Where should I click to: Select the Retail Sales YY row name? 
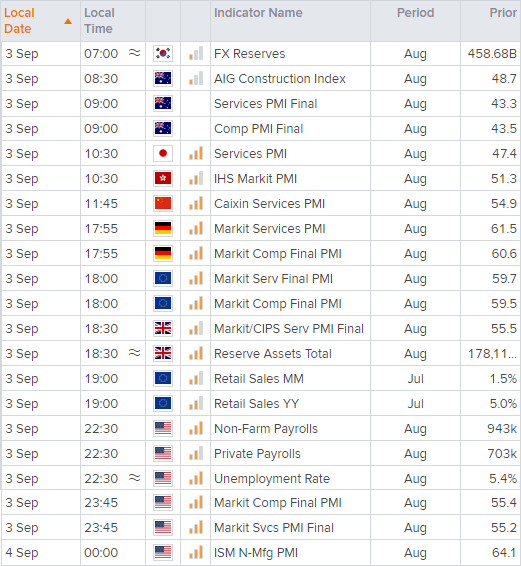click(256, 404)
